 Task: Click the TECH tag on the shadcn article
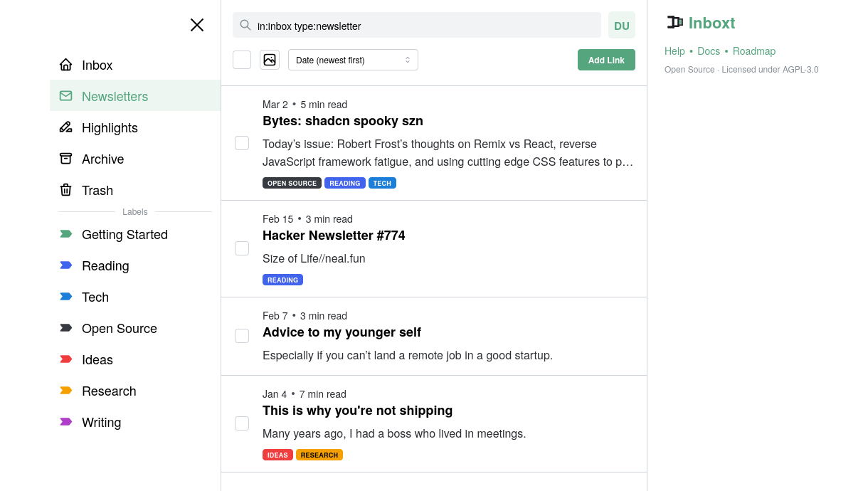coord(382,183)
